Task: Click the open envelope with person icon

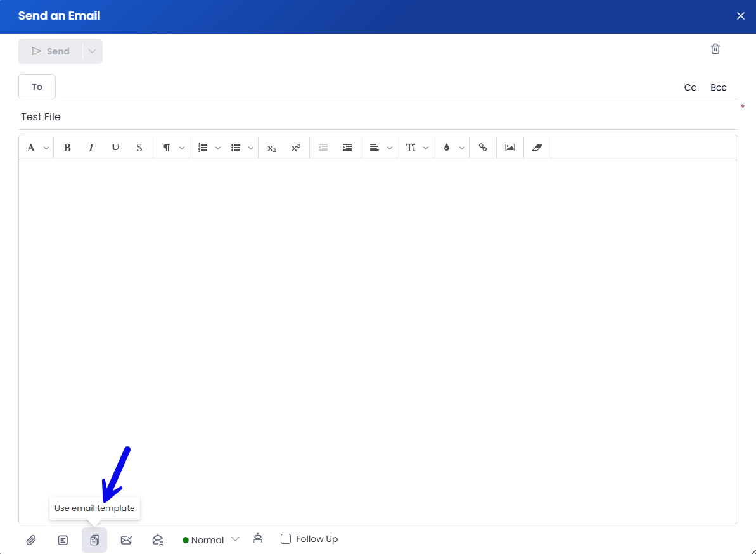Action: coord(158,540)
